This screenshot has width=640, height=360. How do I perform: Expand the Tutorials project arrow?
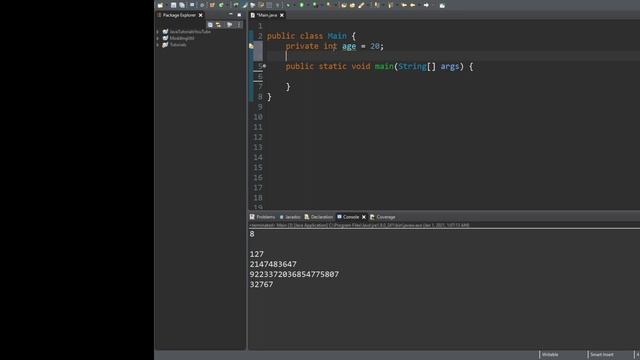pos(158,44)
